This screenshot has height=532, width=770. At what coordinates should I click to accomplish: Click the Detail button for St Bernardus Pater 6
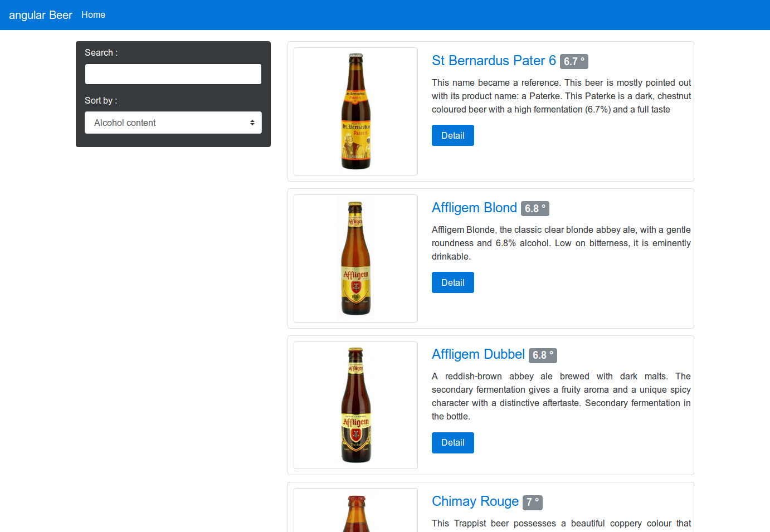pos(453,135)
